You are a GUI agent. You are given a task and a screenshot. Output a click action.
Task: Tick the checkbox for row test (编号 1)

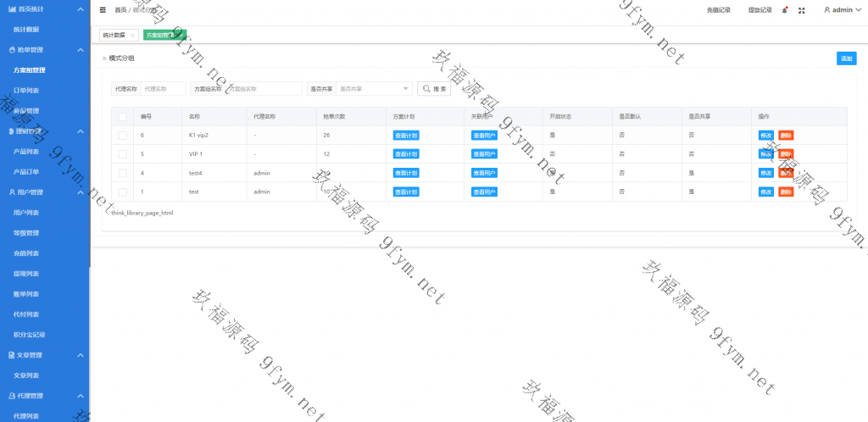pos(122,192)
